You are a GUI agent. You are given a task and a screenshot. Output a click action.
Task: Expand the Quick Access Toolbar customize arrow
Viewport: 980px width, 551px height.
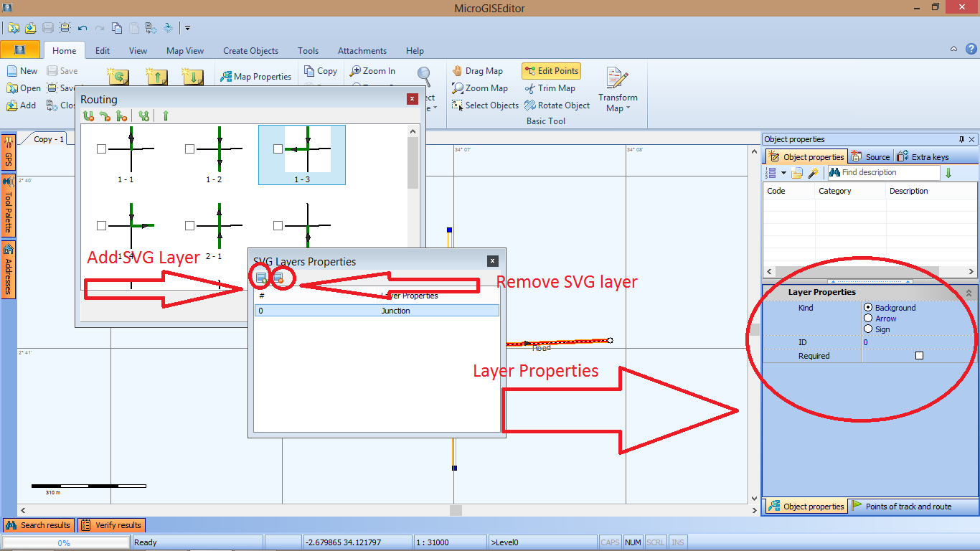(187, 28)
